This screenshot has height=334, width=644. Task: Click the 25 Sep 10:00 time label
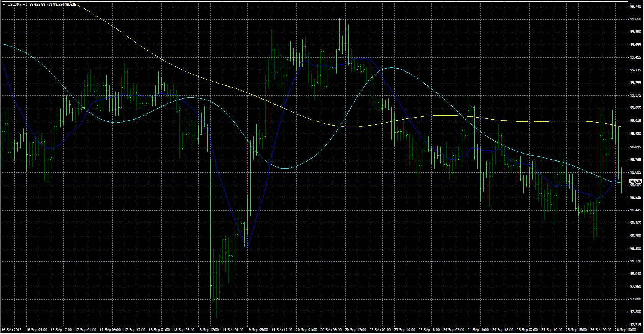pos(552,329)
